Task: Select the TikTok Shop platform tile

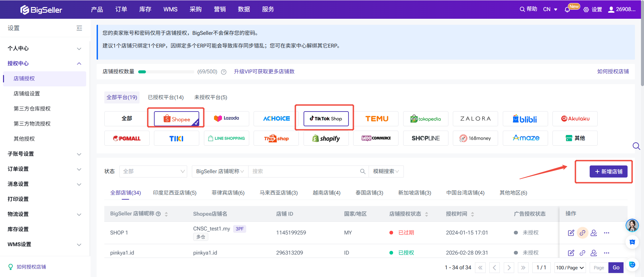Action: point(326,119)
